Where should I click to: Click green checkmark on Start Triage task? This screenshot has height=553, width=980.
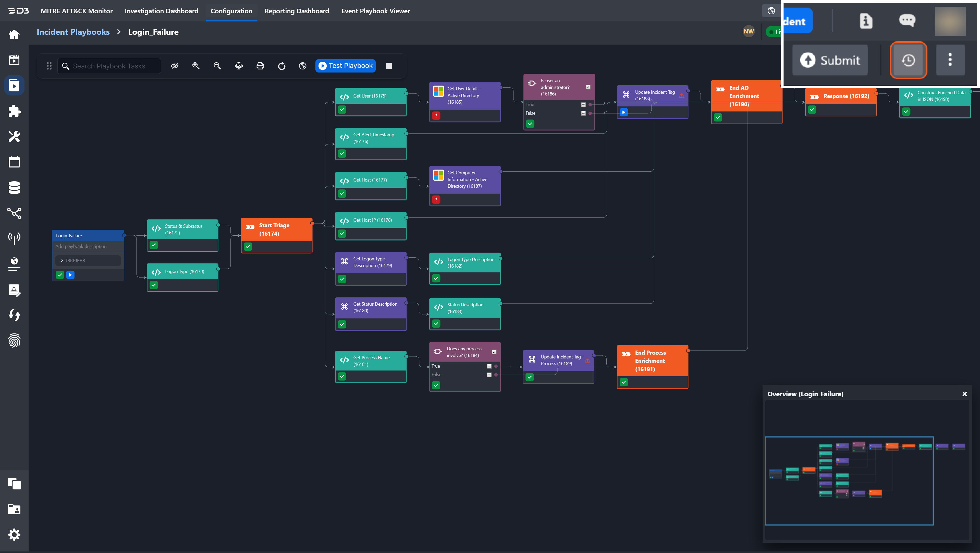coord(248,247)
